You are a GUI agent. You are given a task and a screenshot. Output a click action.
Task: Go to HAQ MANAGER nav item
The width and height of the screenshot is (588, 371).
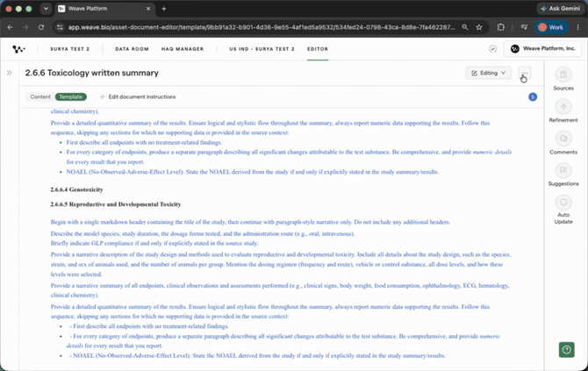coord(183,49)
